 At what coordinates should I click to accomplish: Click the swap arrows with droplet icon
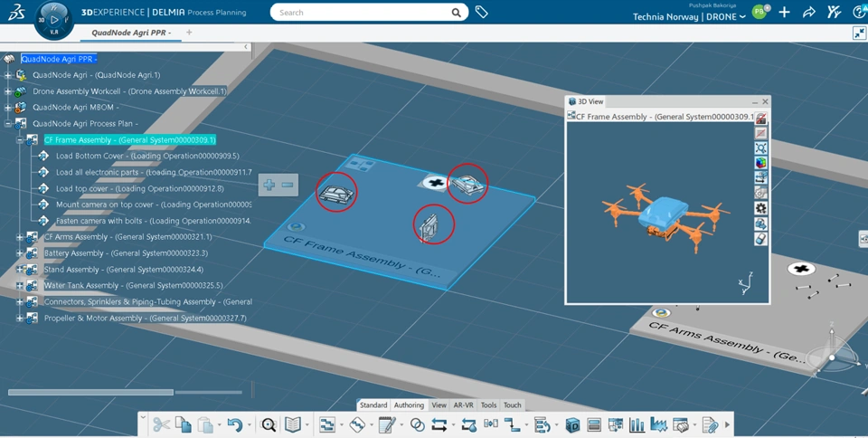click(x=469, y=424)
